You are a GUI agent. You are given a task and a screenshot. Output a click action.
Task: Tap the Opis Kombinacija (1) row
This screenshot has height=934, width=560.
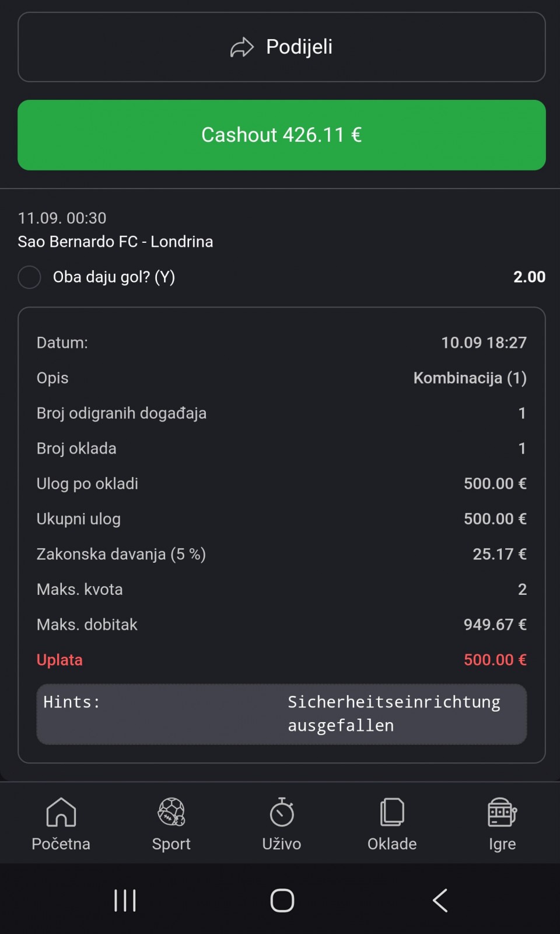(x=282, y=378)
